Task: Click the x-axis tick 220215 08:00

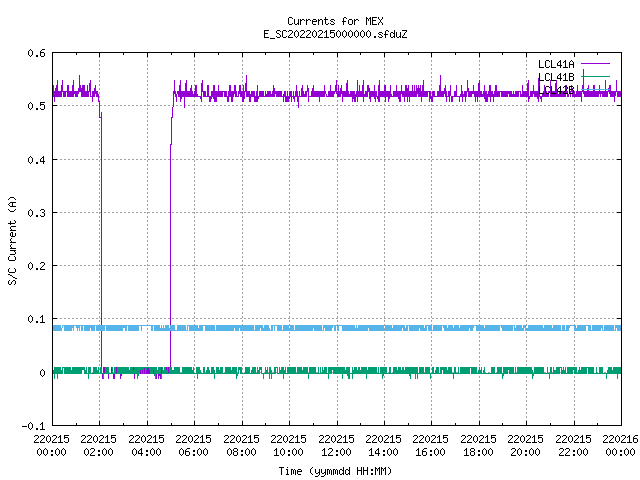Action: tap(241, 446)
